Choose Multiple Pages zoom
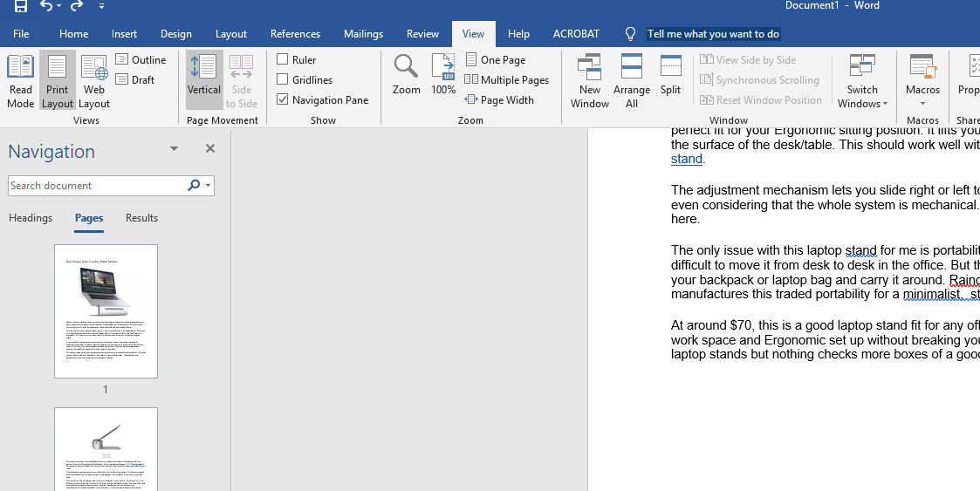Screen dimensions: 980x491 click(507, 80)
